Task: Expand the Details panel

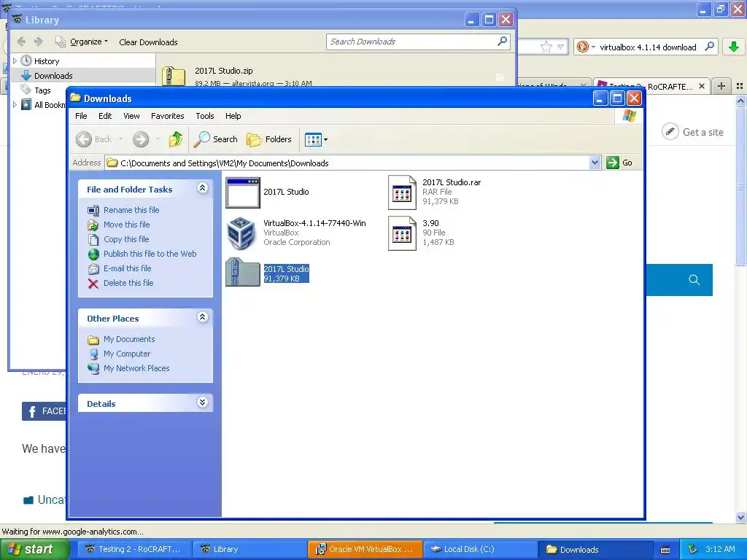Action: point(203,402)
